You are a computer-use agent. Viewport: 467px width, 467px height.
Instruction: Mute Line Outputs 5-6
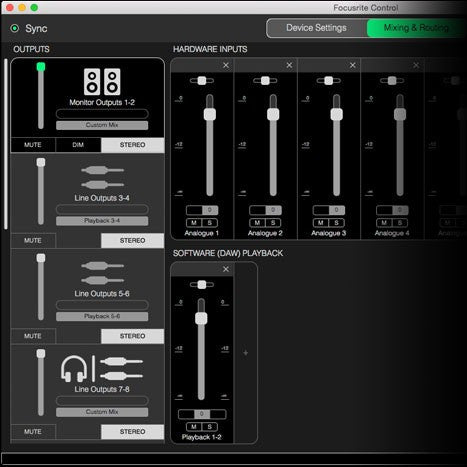33,336
